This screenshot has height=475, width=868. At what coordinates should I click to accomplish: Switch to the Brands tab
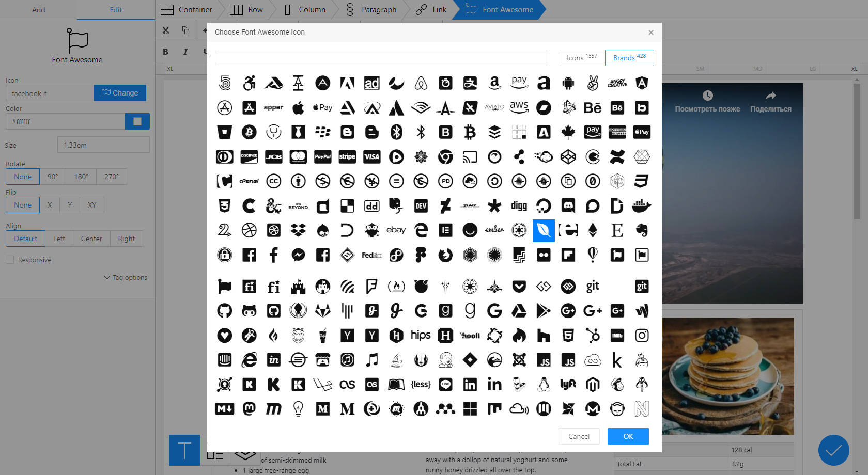tap(629, 58)
